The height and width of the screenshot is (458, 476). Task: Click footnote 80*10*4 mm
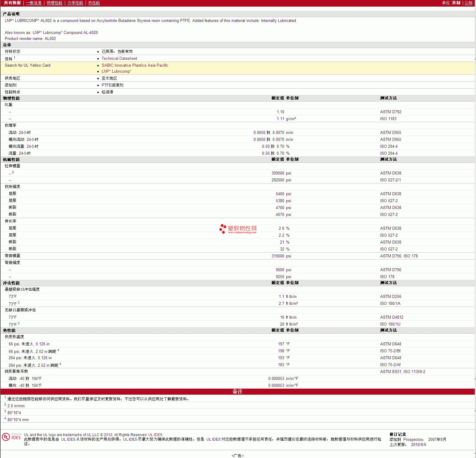pyautogui.click(x=18, y=420)
